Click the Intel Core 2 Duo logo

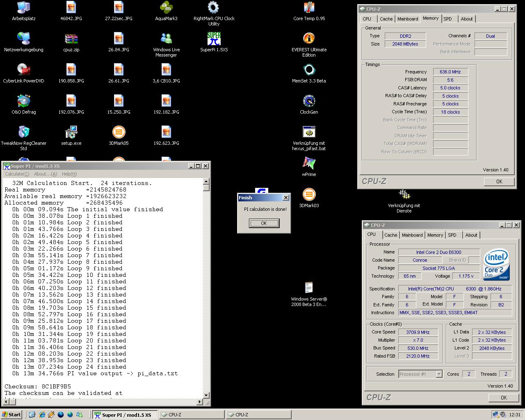click(x=496, y=265)
